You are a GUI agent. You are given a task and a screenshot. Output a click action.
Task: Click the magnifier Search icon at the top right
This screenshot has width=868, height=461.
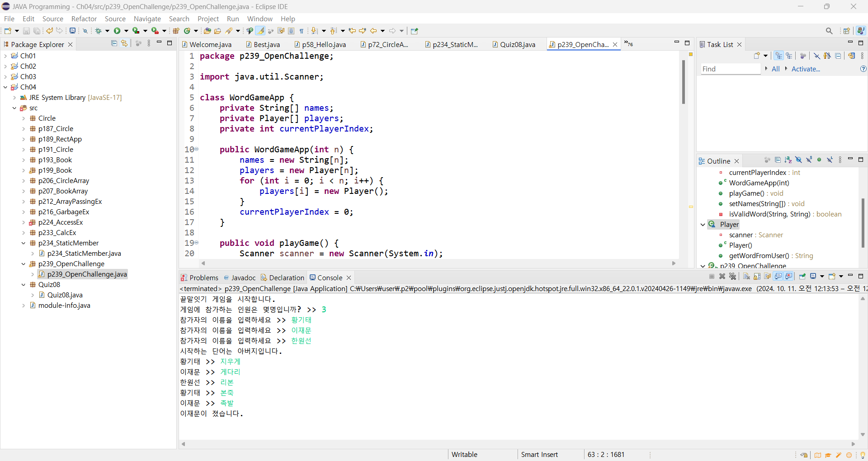click(829, 31)
